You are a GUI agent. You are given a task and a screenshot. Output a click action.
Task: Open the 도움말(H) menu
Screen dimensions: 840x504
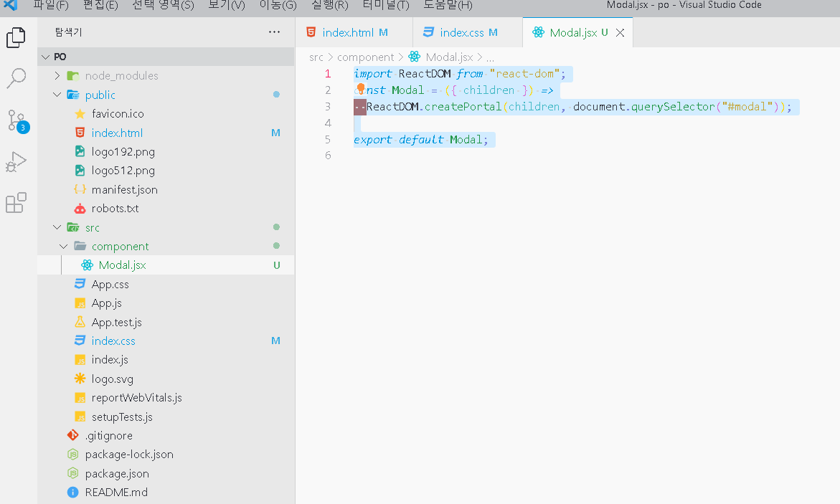pos(448,5)
